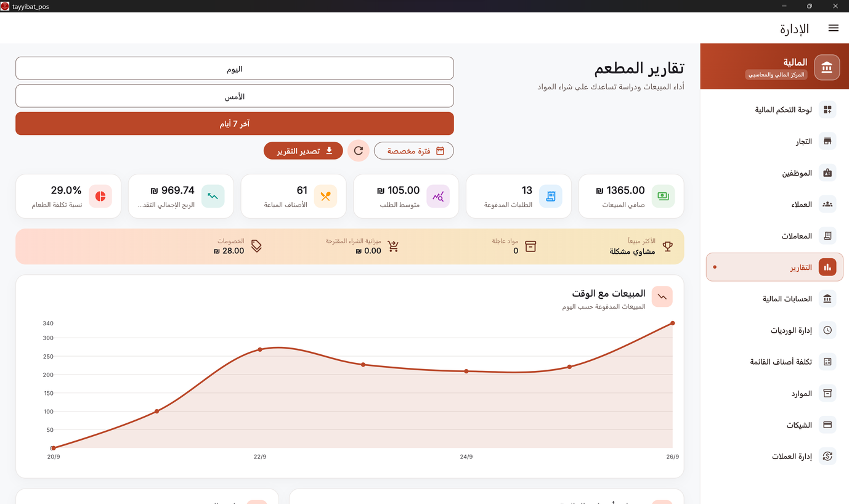
Task: Click the تقارير المطعم page heading
Action: [x=639, y=68]
